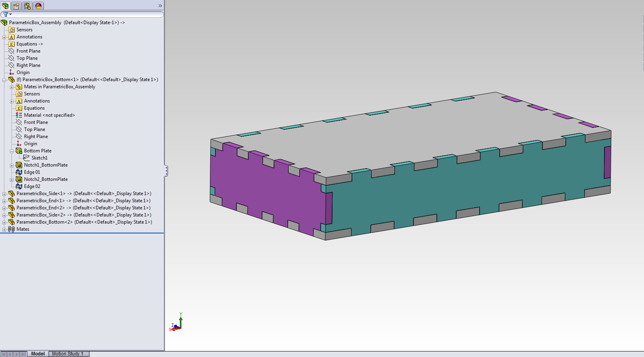Select the ParametricBox_Assembly root icon
This screenshot has width=644, height=357.
[4, 23]
